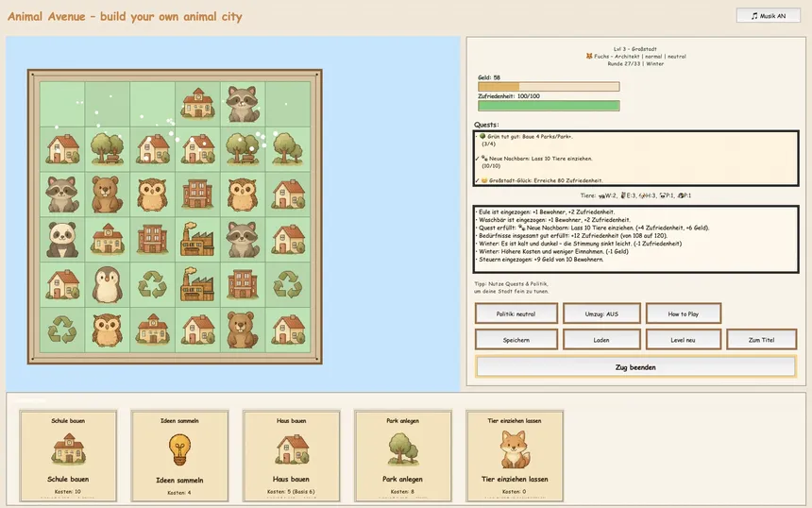Choose the tree icon on Park anlegen card
Viewport: 812px width, 508px height.
pyautogui.click(x=402, y=449)
